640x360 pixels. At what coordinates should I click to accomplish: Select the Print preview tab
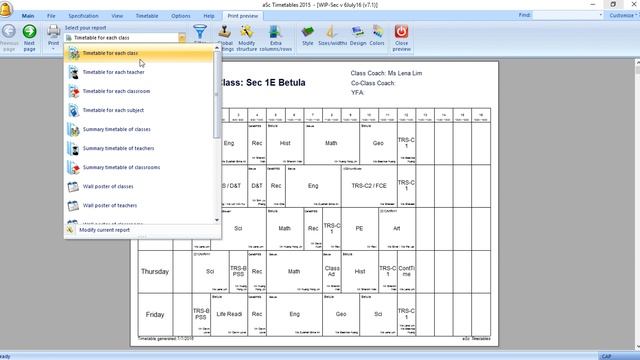(242, 16)
